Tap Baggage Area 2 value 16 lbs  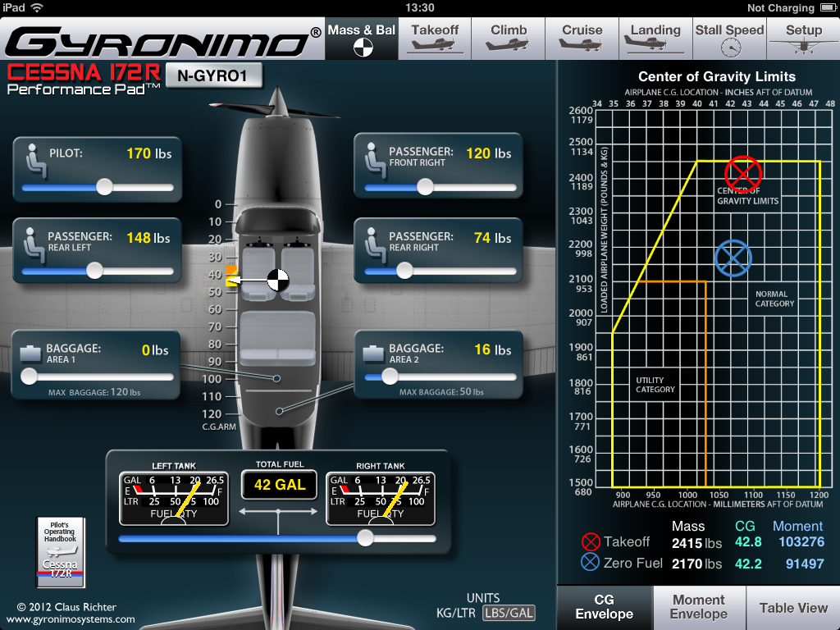tap(493, 349)
